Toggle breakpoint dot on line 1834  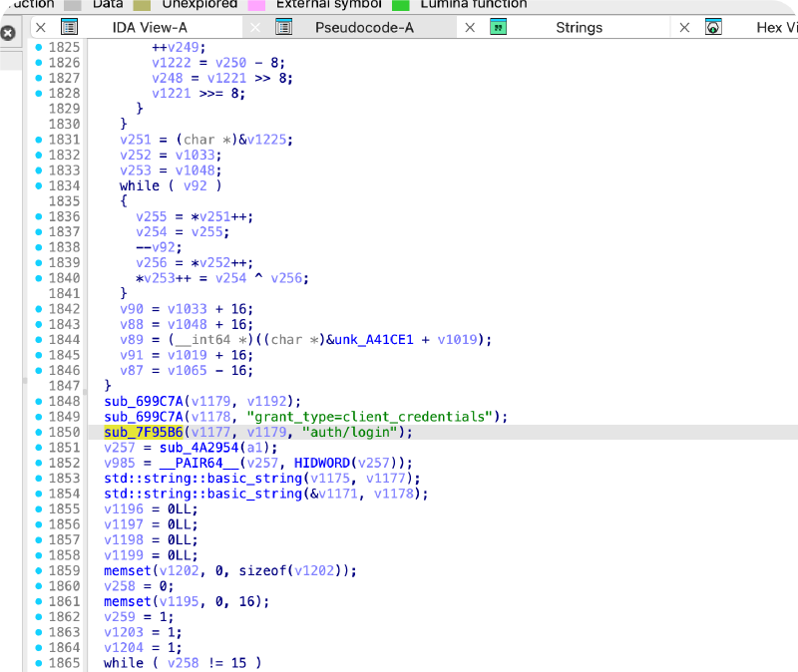(x=39, y=185)
